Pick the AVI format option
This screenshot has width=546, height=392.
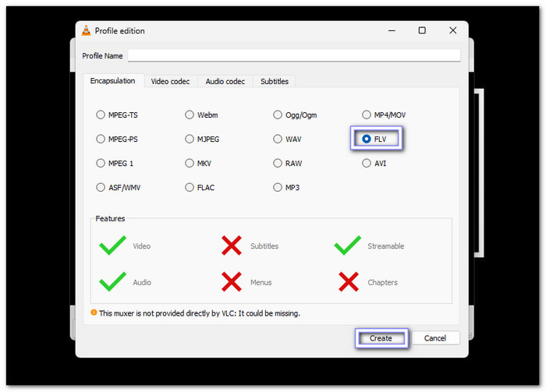click(x=374, y=163)
